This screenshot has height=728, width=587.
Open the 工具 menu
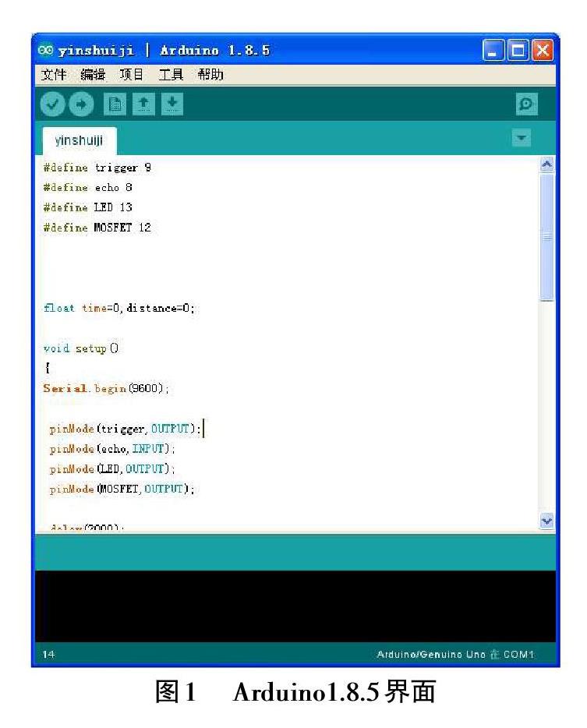pos(171,74)
